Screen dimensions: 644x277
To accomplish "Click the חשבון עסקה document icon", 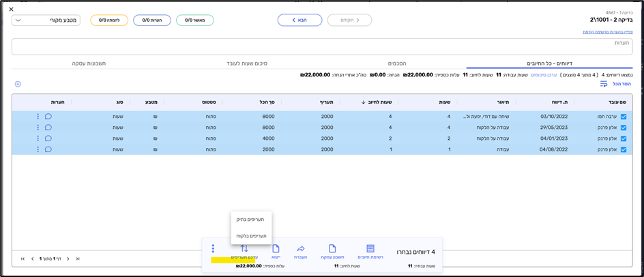I will [x=332, y=249].
